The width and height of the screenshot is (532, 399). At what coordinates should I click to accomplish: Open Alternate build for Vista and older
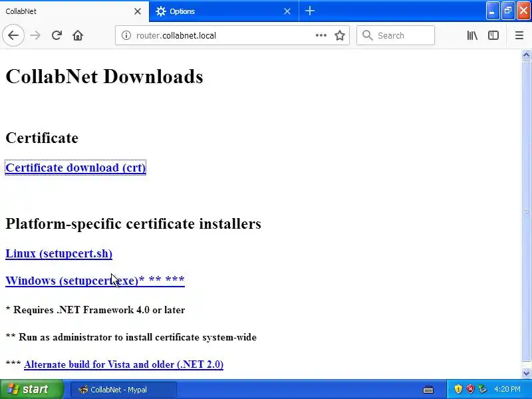124,364
